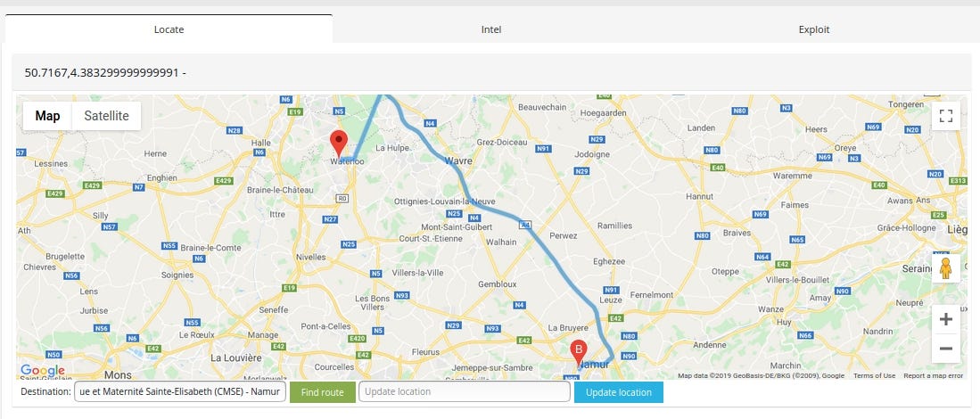Click the Court-St.-Etienne label on map
980x419 pixels.
(x=431, y=238)
